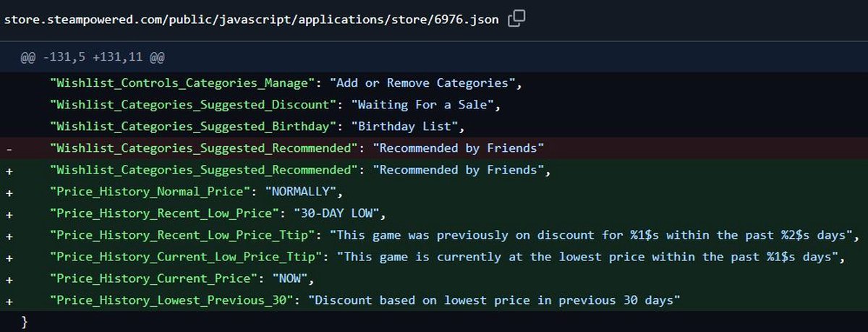Click the plus marker beside Price_History_Normal_Price
The height and width of the screenshot is (332, 868).
[x=7, y=193]
